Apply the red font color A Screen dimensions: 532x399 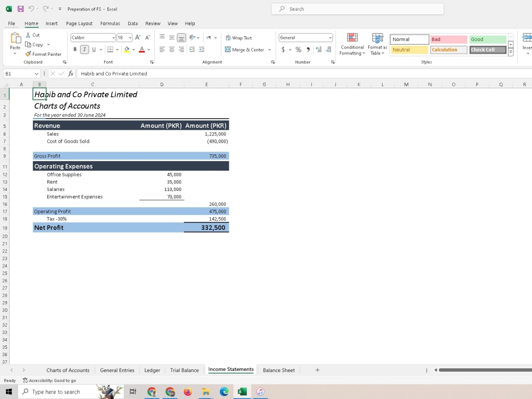tap(142, 49)
